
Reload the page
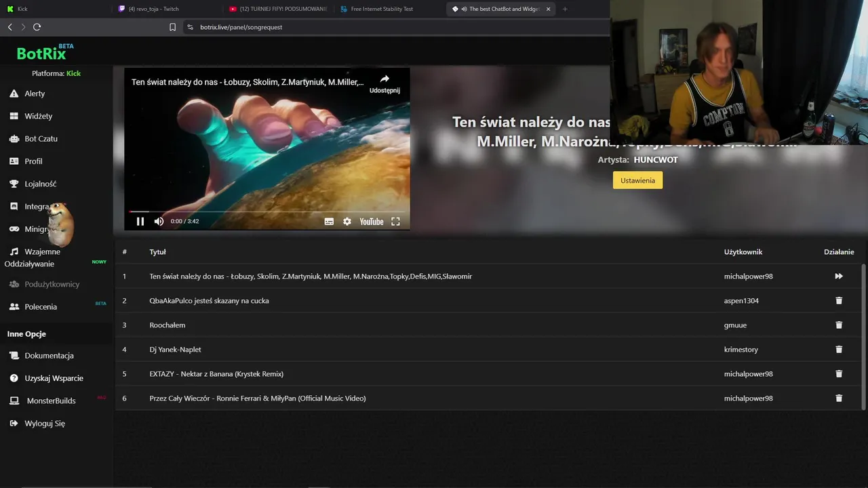[37, 27]
